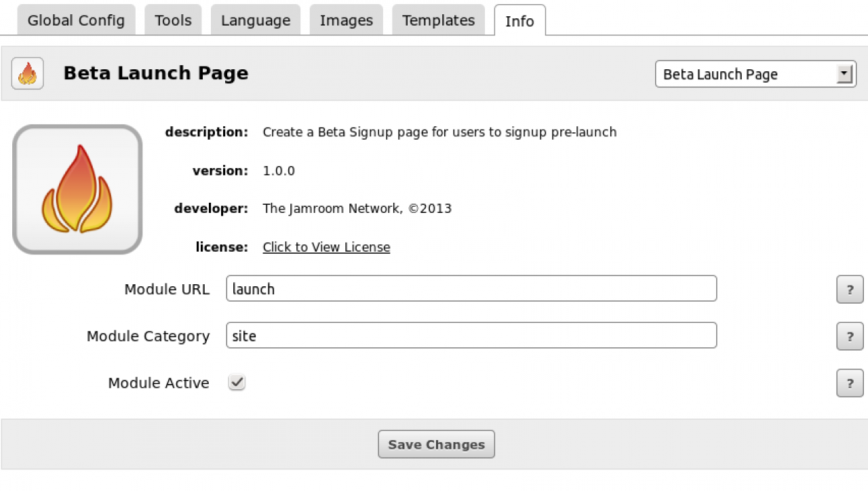Focus the Module URL text field
This screenshot has width=868, height=491.
[x=471, y=289]
